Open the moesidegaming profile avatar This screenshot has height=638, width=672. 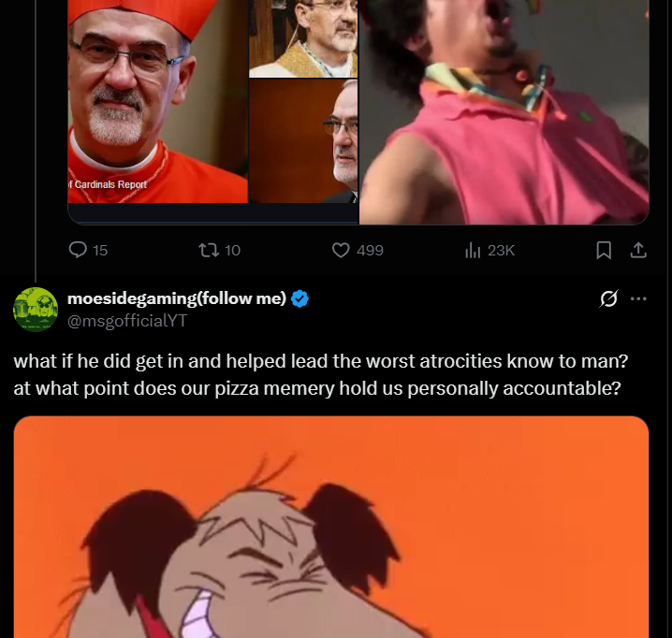click(x=36, y=310)
